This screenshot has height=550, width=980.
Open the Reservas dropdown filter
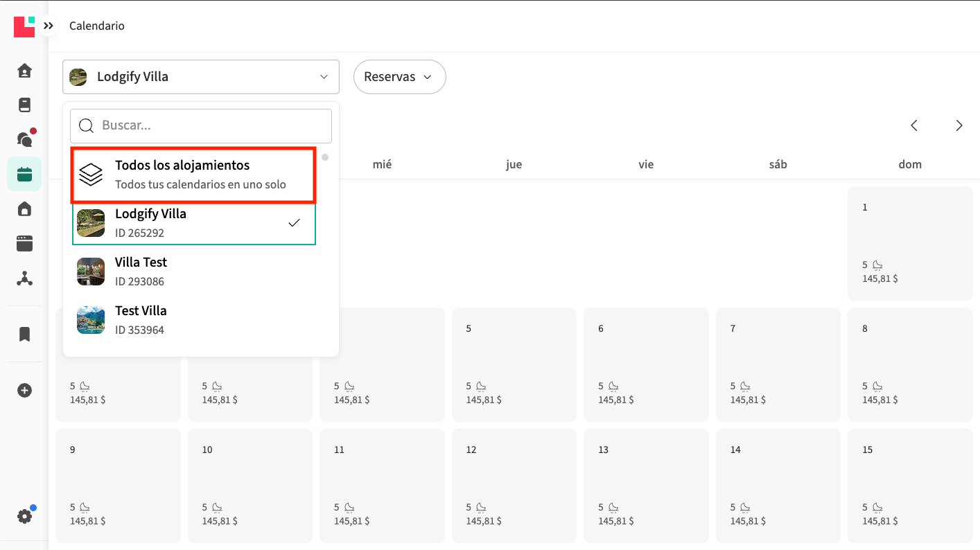click(399, 77)
